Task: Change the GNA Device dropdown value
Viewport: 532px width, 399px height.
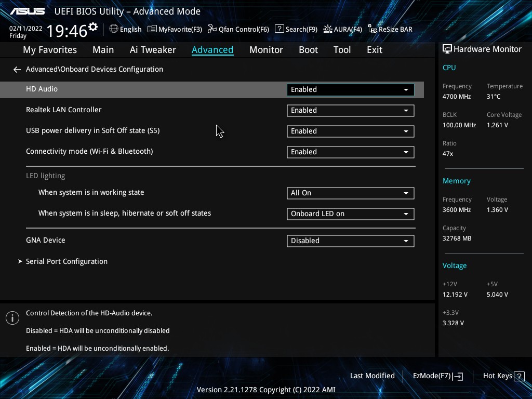Action: tap(350, 241)
